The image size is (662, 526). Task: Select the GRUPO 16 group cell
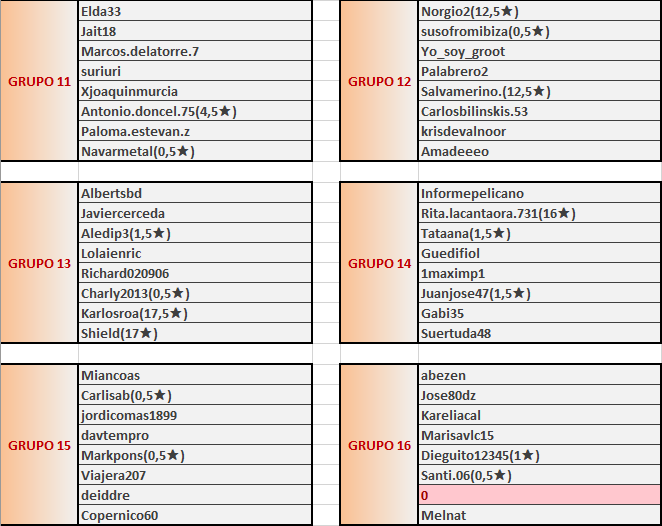[379, 445]
